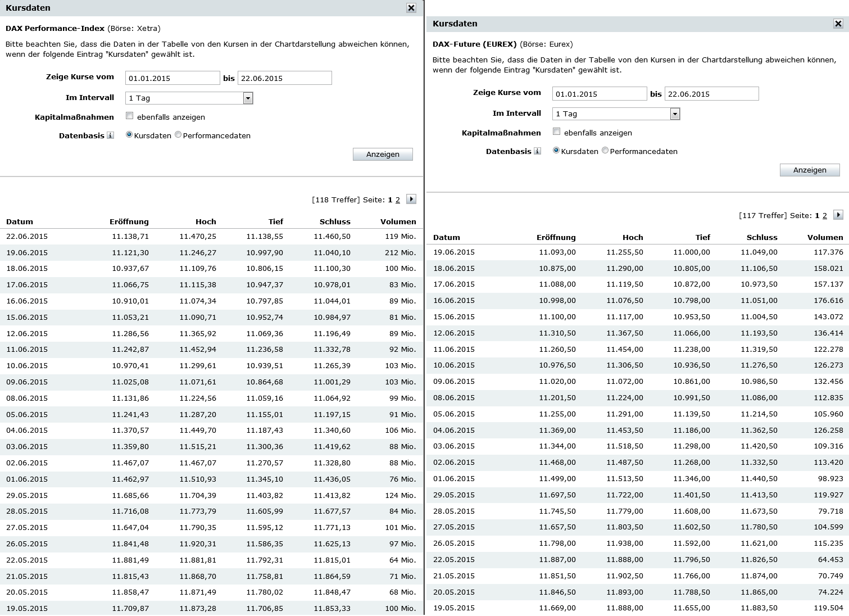Select closing value 11.332,78
849x616 pixels.
pos(332,350)
